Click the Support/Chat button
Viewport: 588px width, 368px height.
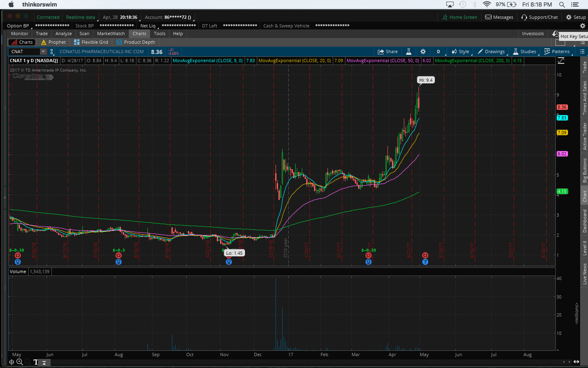pos(539,17)
